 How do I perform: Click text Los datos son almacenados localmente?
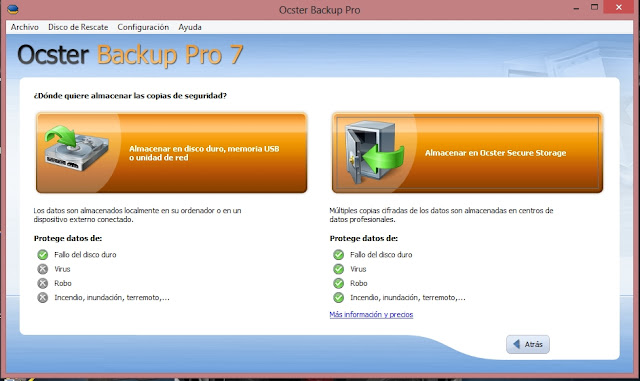point(137,215)
